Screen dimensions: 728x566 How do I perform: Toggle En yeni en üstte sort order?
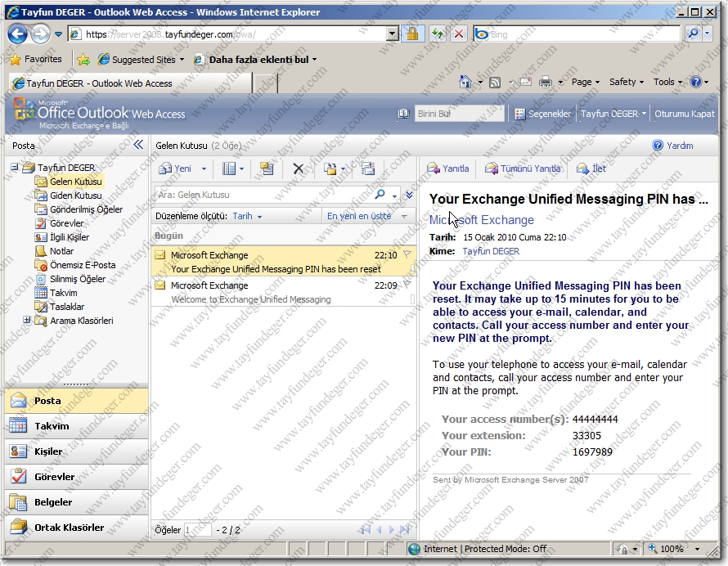tap(359, 216)
